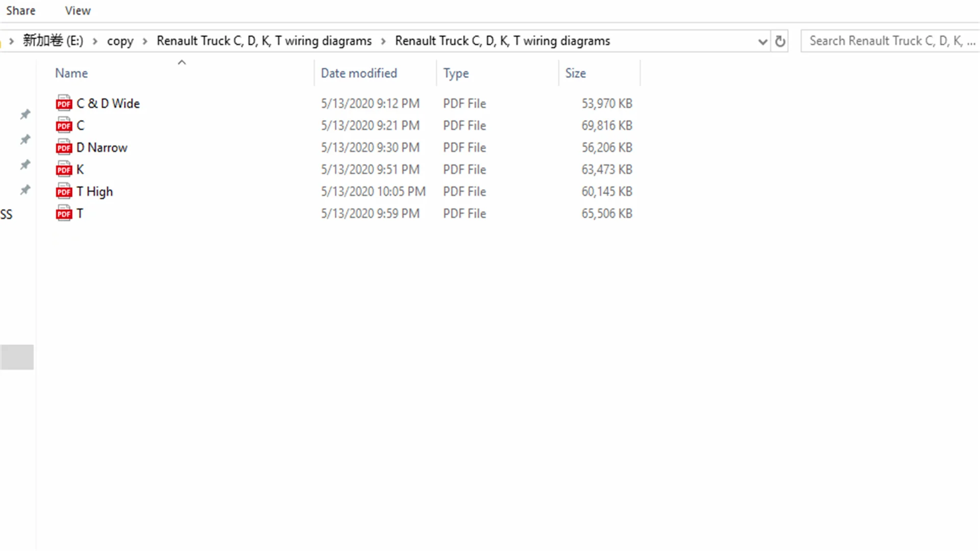The image size is (980, 551).
Task: Click date 5/13/2020 10:05 PM
Action: coord(373,191)
